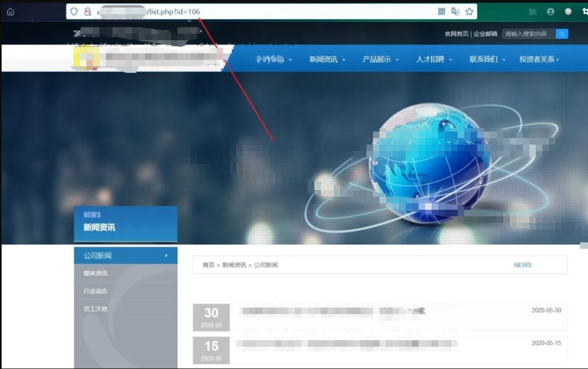The height and width of the screenshot is (369, 588).
Task: Open the 投资者关系 navigation menu
Action: tap(539, 59)
